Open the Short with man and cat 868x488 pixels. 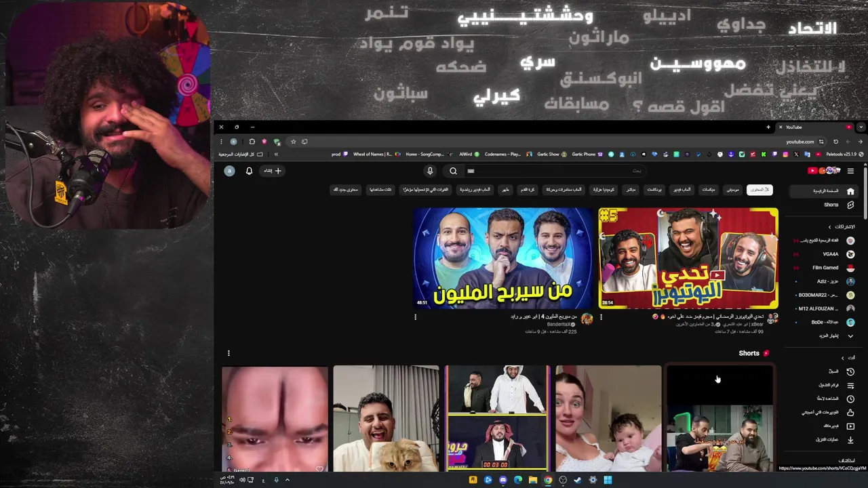click(386, 418)
